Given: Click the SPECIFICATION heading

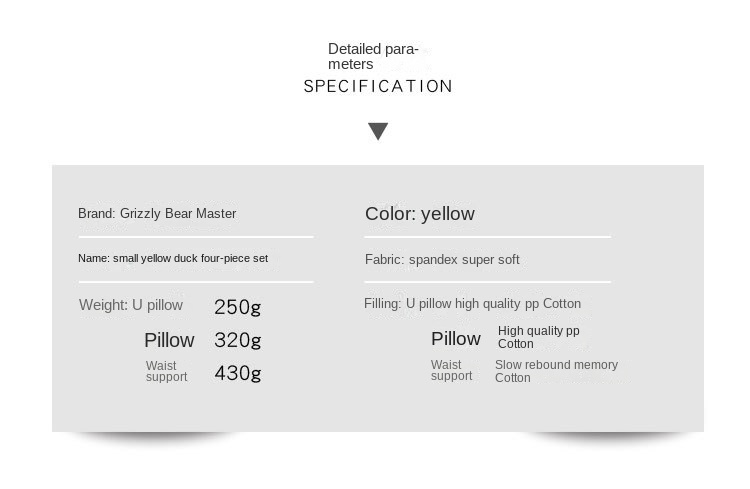Looking at the screenshot, I should point(378,86).
